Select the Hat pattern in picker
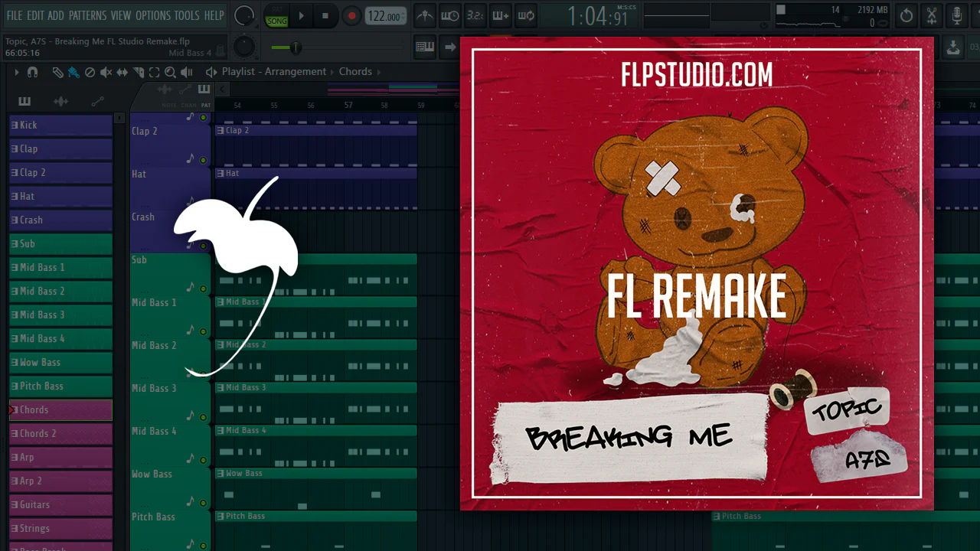This screenshot has height=551, width=980. pos(60,197)
